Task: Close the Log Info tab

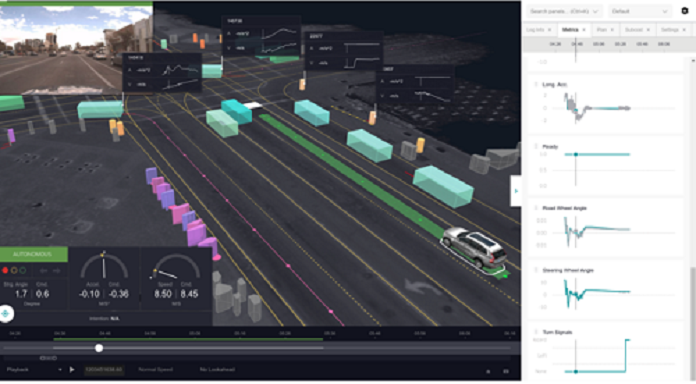Action: pyautogui.click(x=550, y=30)
